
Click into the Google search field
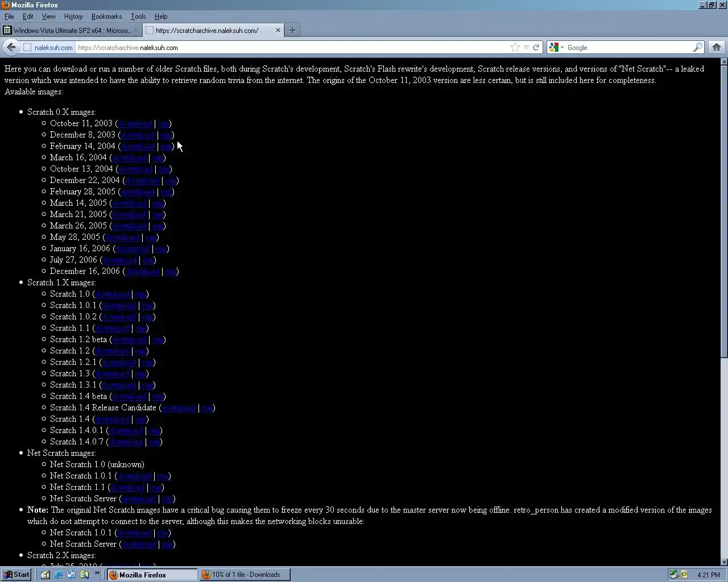coord(628,47)
